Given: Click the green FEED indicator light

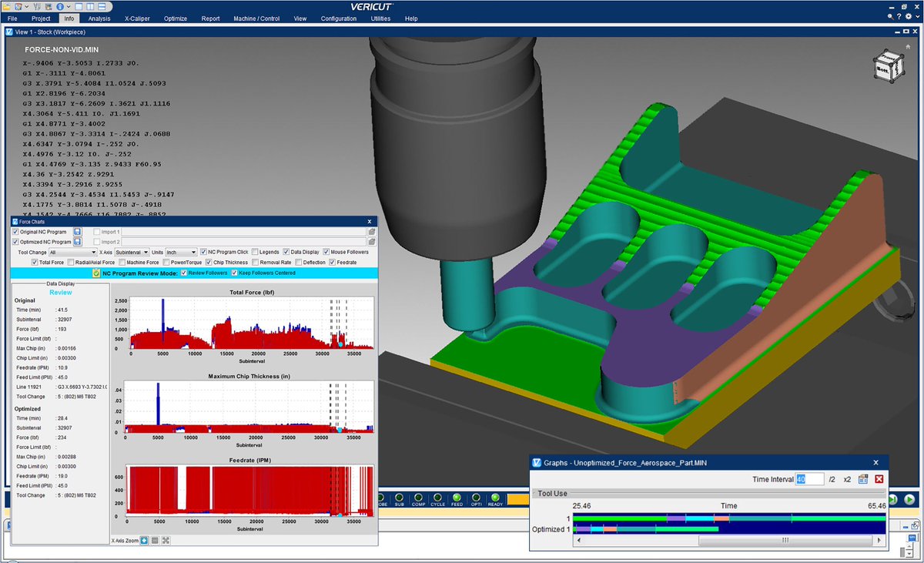Looking at the screenshot, I should coord(457,498).
